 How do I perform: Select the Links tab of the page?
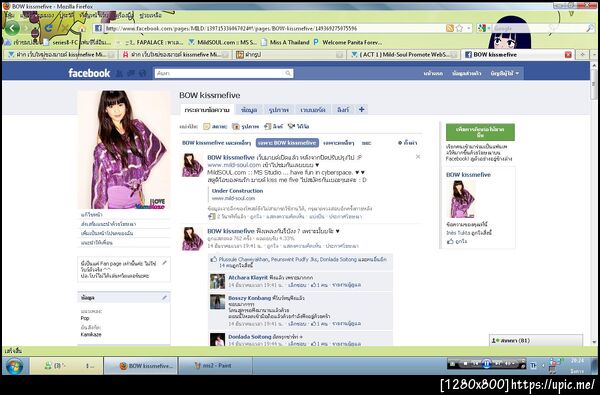343,110
